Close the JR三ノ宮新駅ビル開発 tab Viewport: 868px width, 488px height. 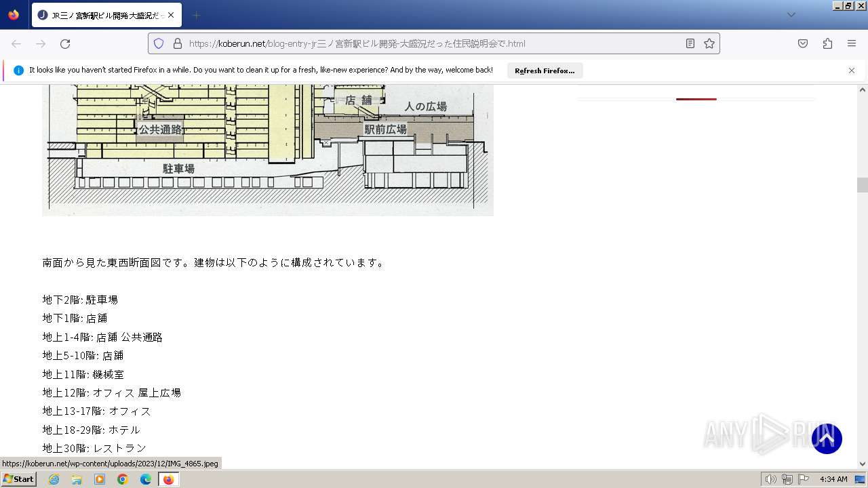click(x=171, y=15)
